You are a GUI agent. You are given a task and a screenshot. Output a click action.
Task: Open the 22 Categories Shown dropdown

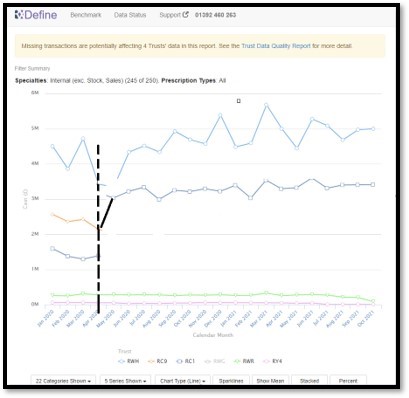[x=63, y=381]
